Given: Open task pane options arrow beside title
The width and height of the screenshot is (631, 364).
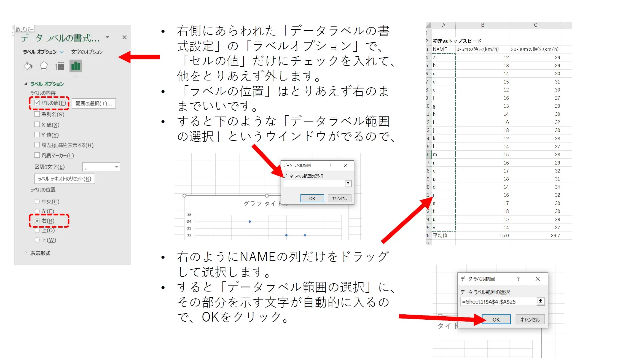Looking at the screenshot, I should point(108,37).
